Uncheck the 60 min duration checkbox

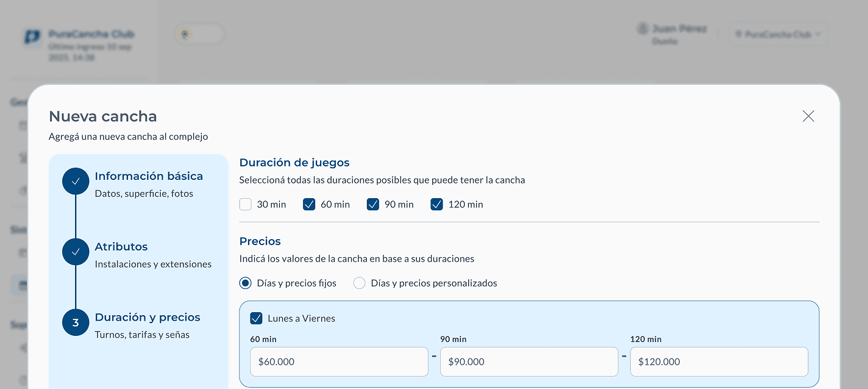pyautogui.click(x=309, y=204)
